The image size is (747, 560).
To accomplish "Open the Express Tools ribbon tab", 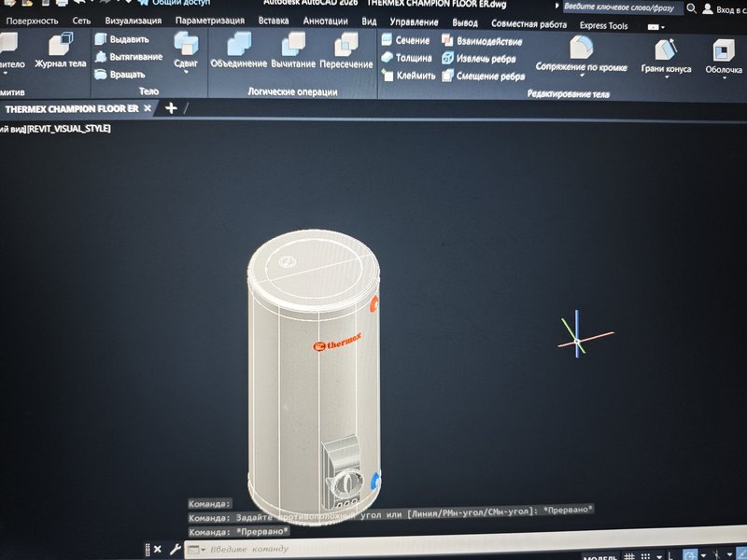I will point(603,26).
